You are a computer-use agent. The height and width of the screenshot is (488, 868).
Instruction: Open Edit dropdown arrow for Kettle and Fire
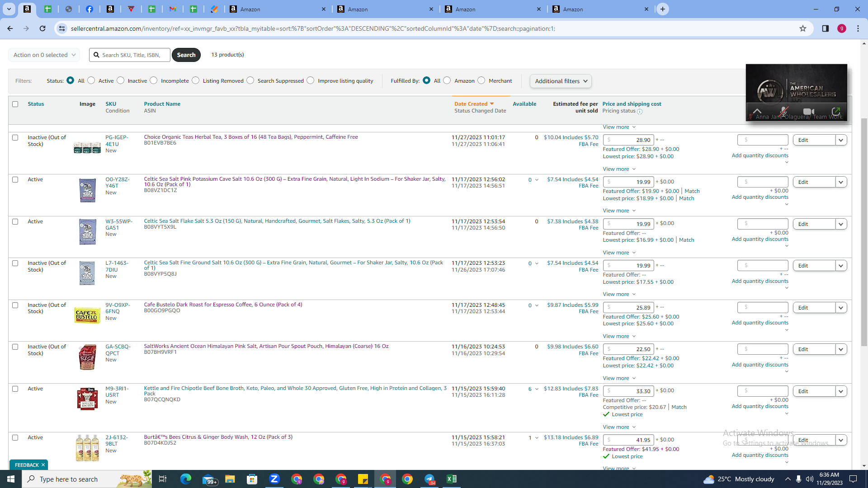[x=841, y=391]
